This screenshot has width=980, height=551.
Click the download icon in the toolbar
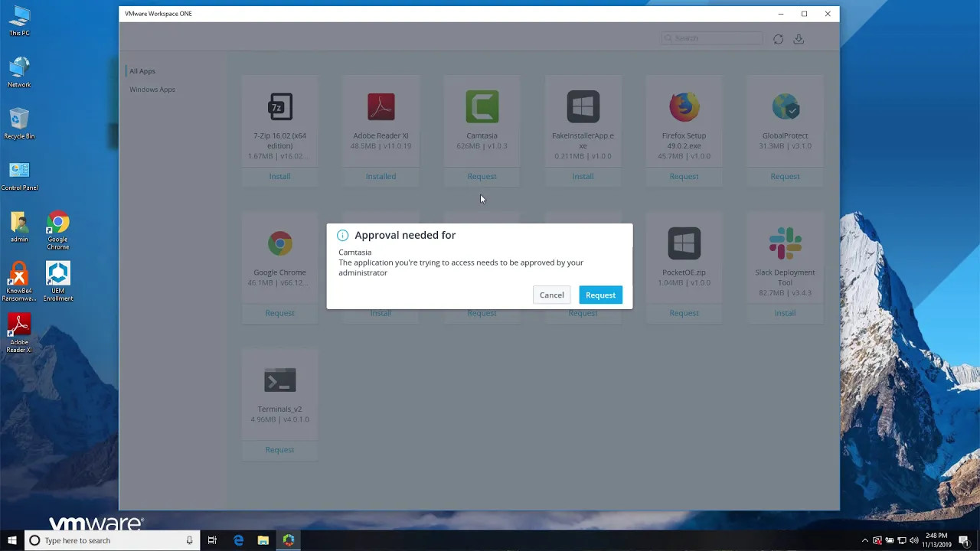799,38
